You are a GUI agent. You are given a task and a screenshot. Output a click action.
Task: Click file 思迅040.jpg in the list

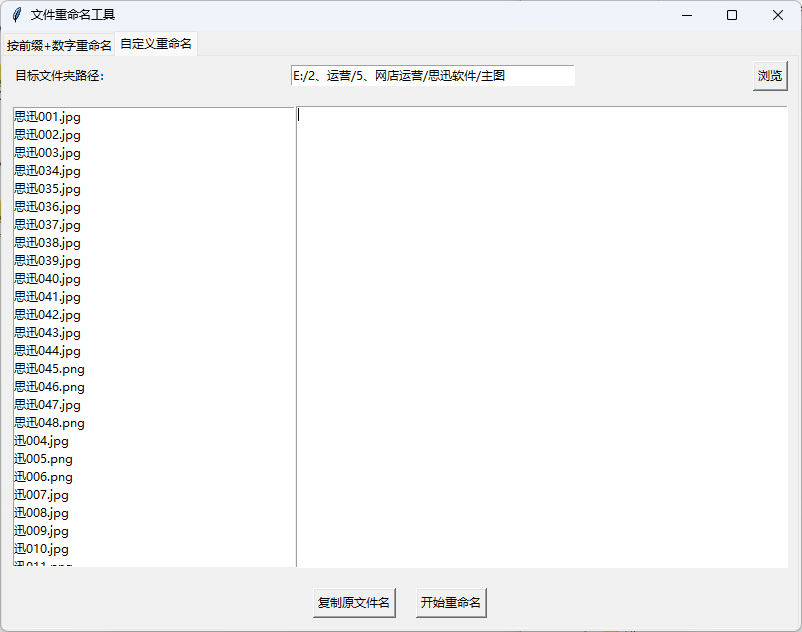48,279
